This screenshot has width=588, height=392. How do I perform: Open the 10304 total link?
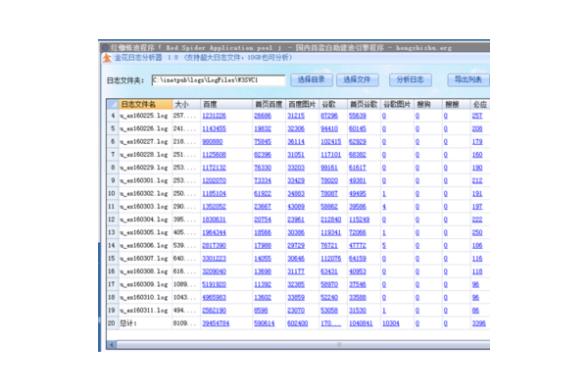point(391,322)
